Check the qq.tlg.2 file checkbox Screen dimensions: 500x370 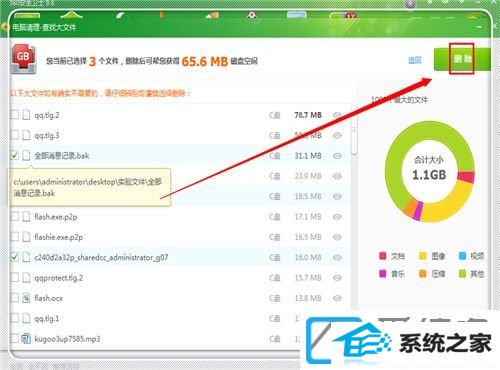point(14,115)
